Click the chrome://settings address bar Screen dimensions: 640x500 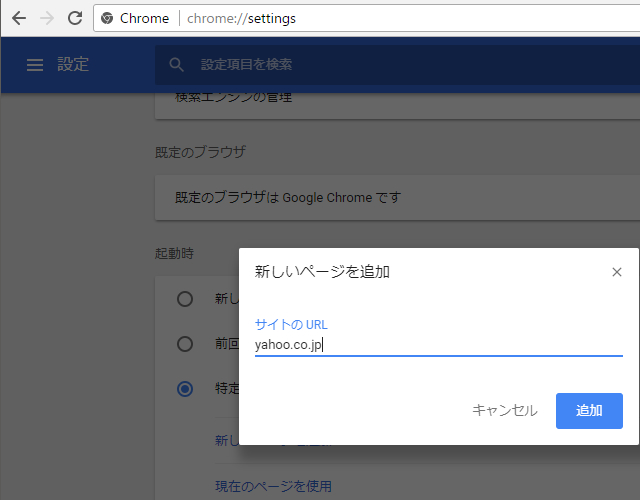(367, 18)
